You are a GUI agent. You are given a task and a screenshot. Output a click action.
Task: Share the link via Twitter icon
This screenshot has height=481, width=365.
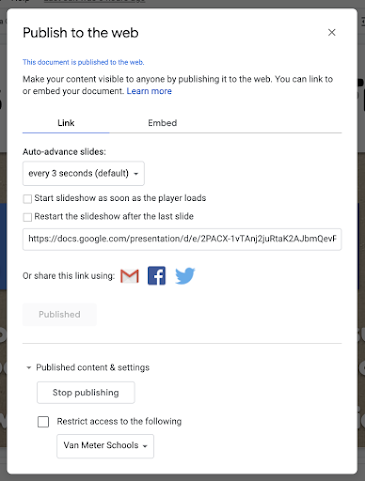click(185, 276)
